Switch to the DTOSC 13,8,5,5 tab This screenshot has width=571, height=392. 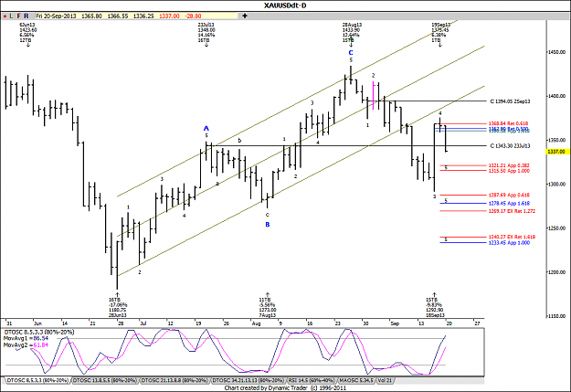coord(105,380)
